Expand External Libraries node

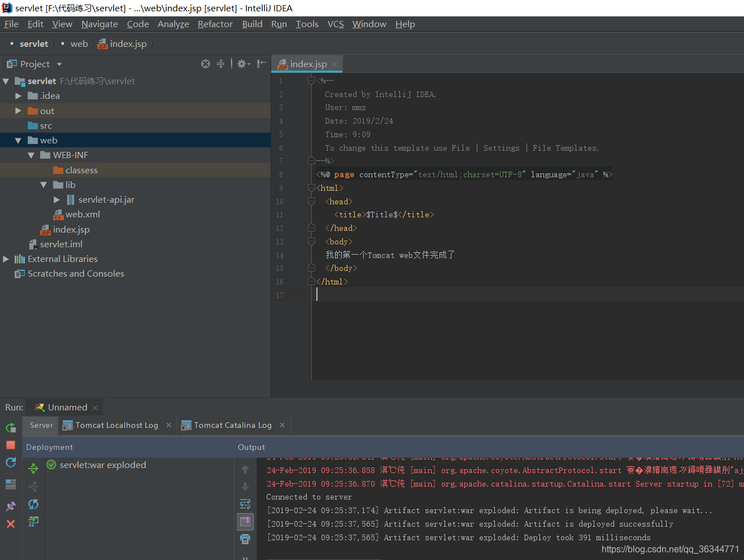pos(6,259)
